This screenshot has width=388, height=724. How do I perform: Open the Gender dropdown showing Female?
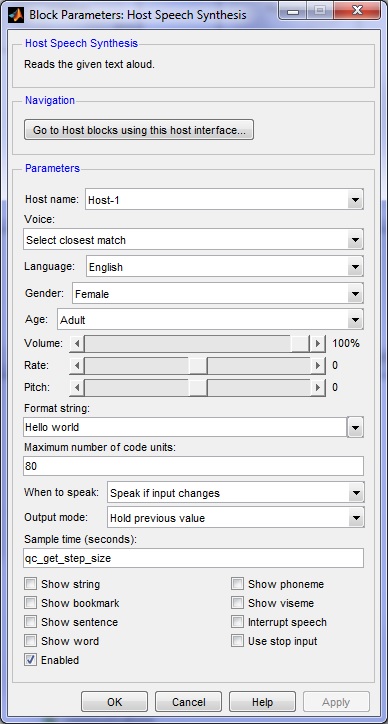[x=218, y=294]
